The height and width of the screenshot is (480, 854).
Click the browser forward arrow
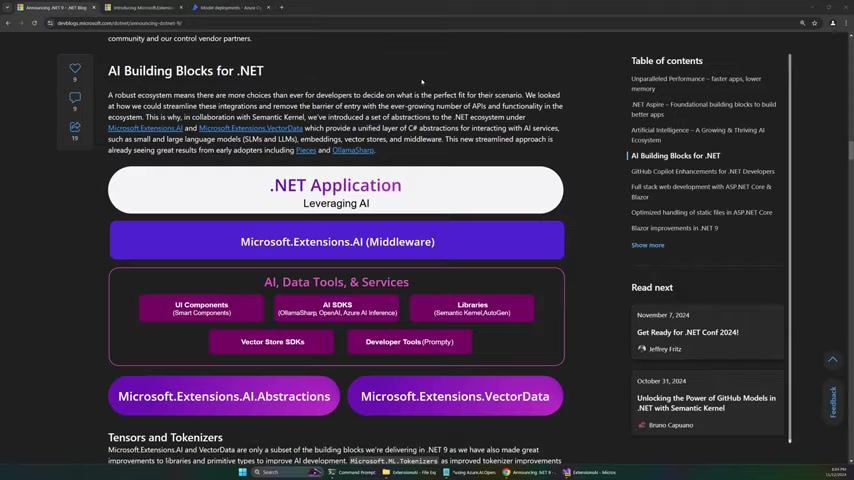pyautogui.click(x=21, y=23)
